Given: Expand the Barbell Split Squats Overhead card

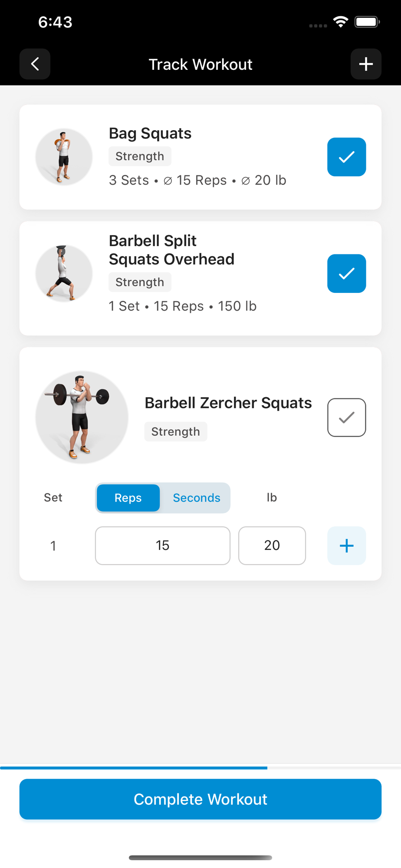Looking at the screenshot, I should (x=200, y=278).
